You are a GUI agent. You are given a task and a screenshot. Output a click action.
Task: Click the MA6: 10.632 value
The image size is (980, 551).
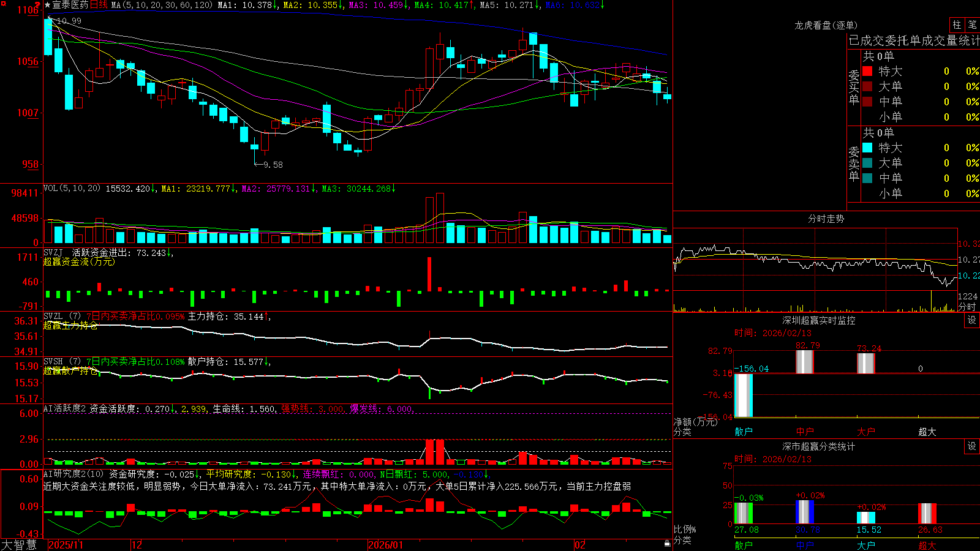(573, 5)
